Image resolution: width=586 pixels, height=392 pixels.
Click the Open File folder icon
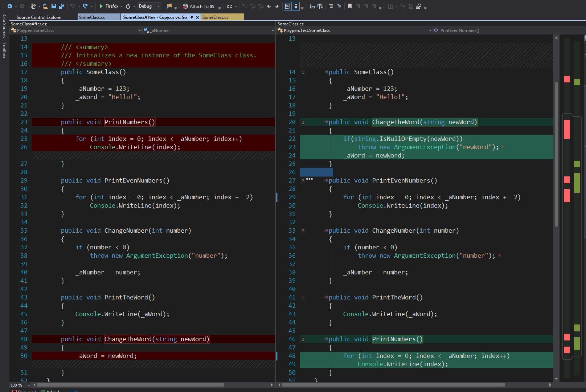[x=45, y=6]
